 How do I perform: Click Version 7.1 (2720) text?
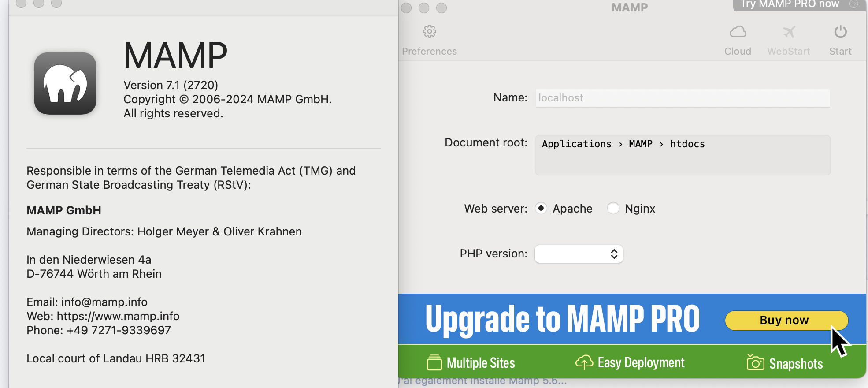[x=171, y=85]
